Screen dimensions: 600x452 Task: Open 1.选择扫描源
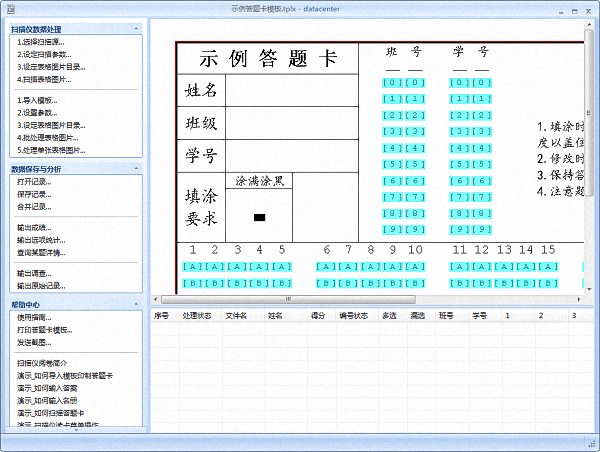pos(41,42)
